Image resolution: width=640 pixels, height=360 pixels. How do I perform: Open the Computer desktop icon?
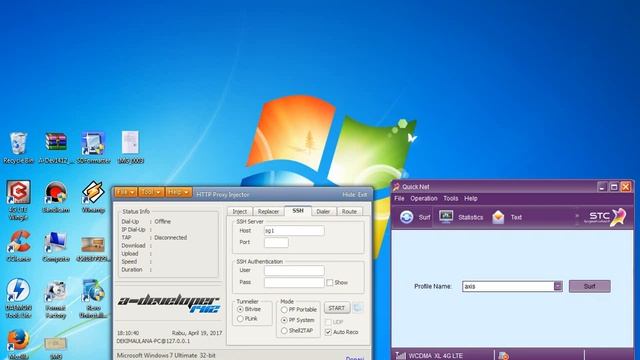[x=56, y=242]
